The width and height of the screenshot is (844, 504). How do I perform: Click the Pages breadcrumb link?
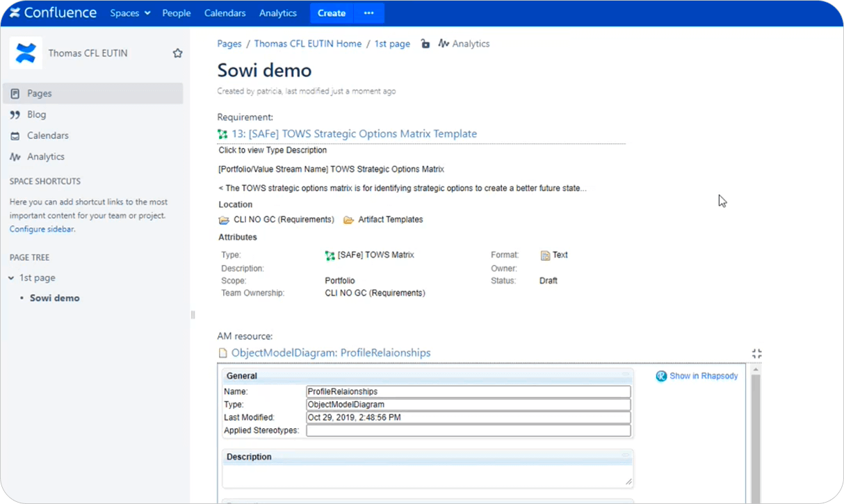click(x=229, y=44)
